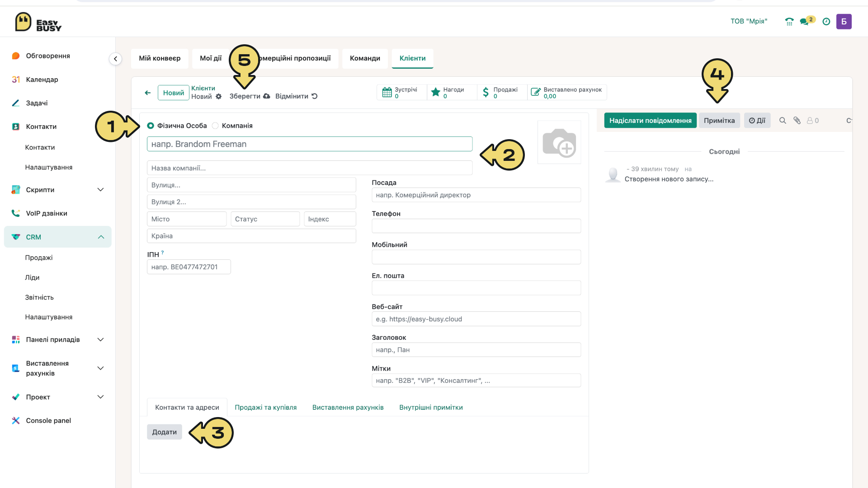Click the Зберегти cloud save icon

pos(267,96)
